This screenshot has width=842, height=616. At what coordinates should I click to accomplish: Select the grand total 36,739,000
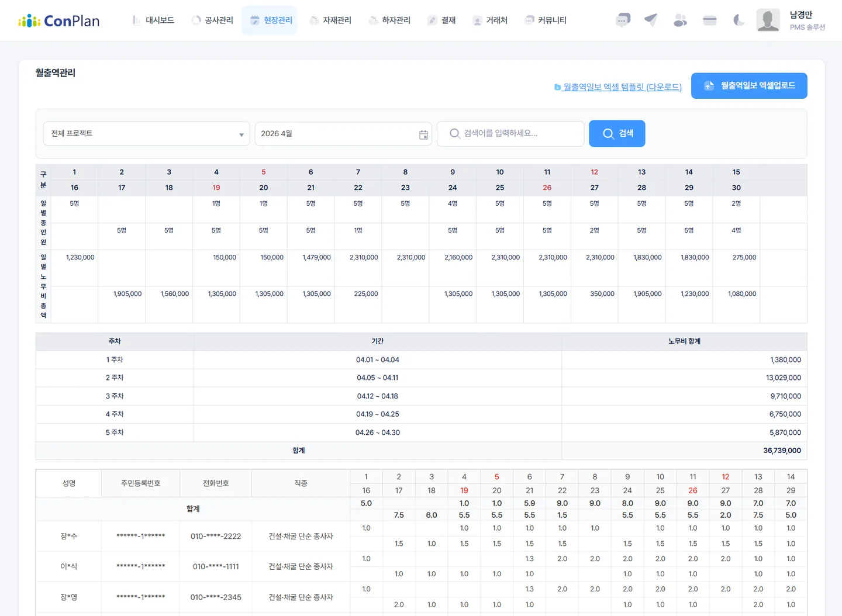click(782, 451)
